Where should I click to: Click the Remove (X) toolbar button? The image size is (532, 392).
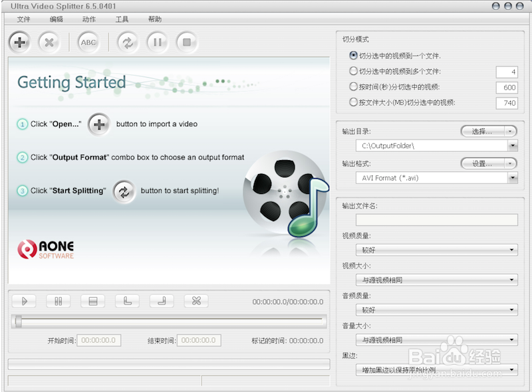(49, 43)
